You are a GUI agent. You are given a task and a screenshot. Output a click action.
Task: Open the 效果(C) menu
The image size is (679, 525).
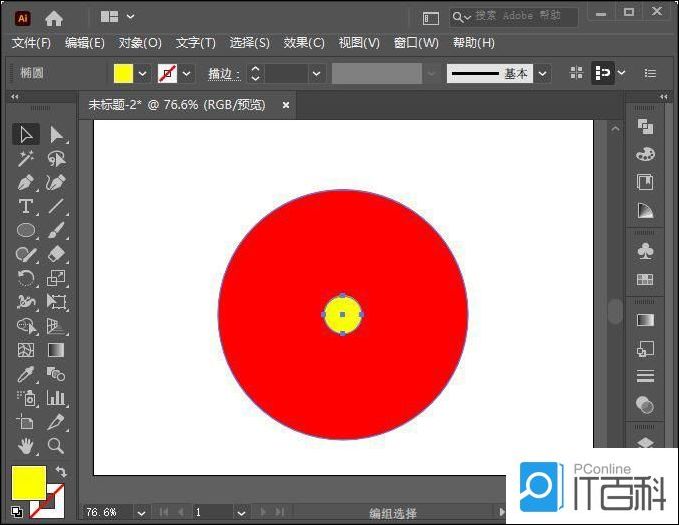click(x=304, y=43)
